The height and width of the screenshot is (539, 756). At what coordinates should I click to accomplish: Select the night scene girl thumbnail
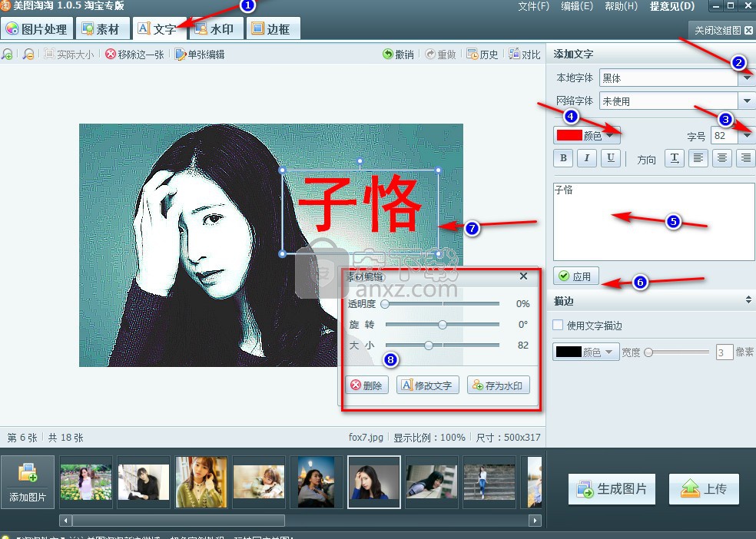coord(317,482)
